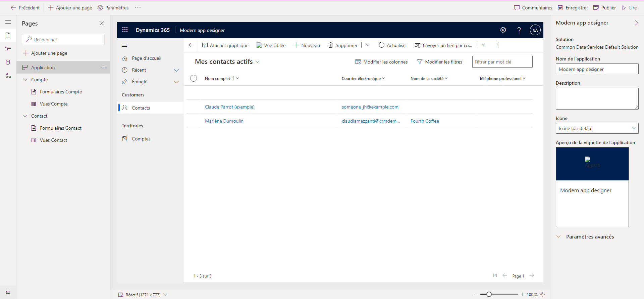Click Publier
This screenshot has height=299, width=644.
click(x=604, y=8)
